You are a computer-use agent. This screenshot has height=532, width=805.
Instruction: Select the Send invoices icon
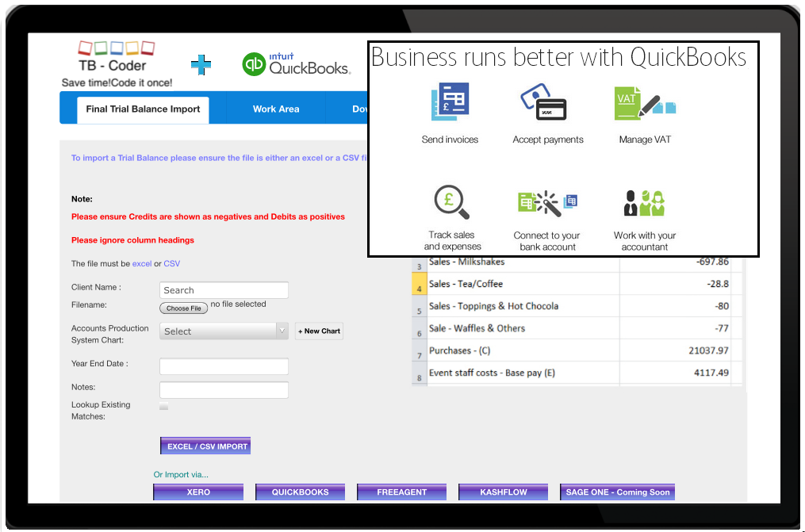(x=450, y=101)
